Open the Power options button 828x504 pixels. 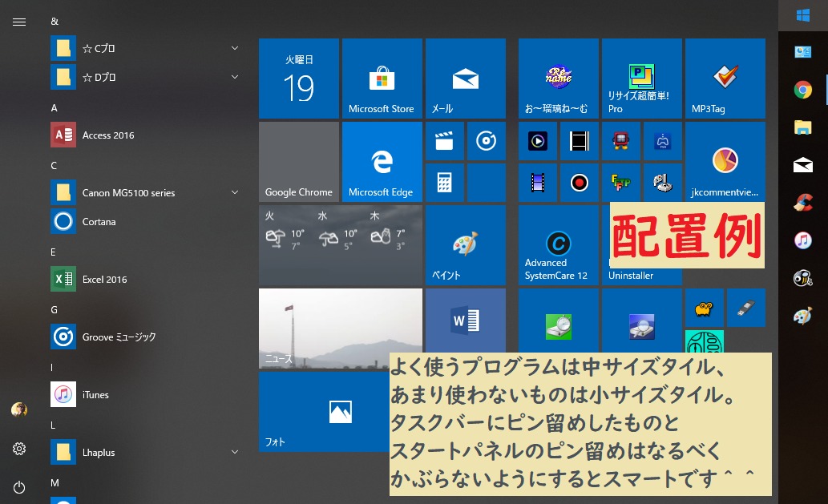[19, 487]
